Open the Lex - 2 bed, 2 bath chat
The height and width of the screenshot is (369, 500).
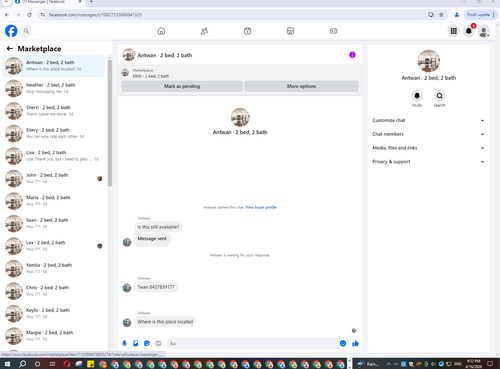click(54, 246)
